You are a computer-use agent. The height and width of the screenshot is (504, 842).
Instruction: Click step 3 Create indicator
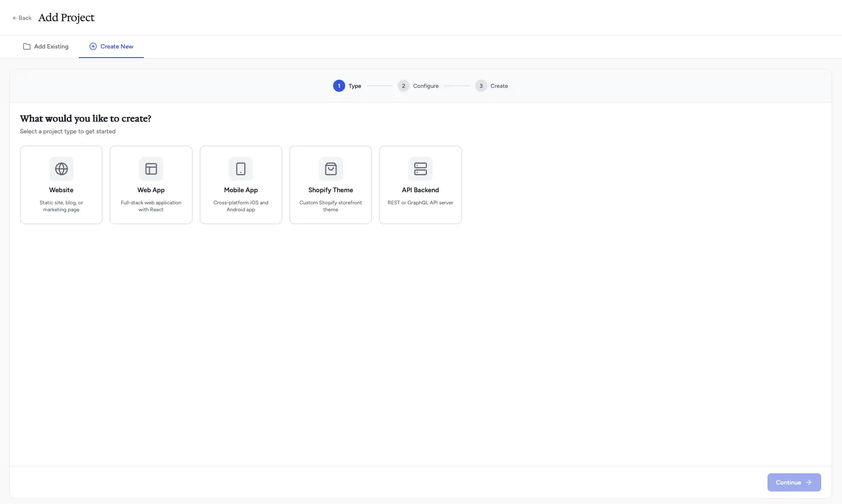coord(481,86)
